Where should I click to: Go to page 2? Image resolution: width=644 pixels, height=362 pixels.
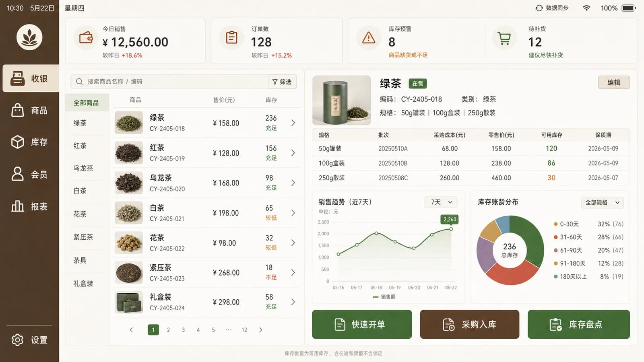168,330
